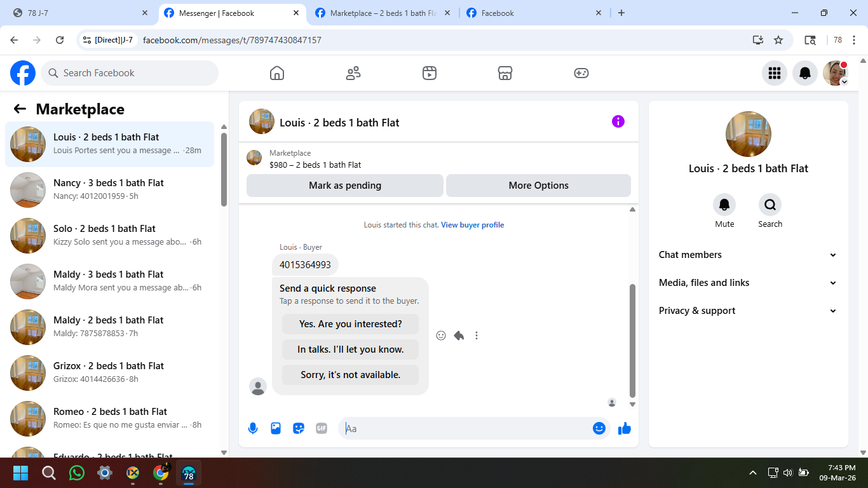The height and width of the screenshot is (488, 868).
Task: Attach a photo file icon
Action: click(276, 428)
